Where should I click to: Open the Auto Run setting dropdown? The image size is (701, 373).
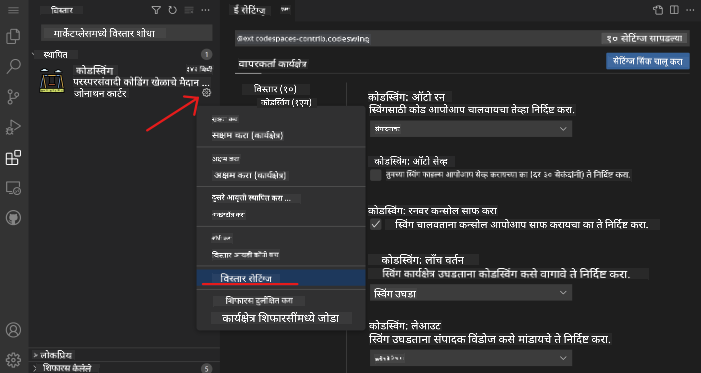click(x=471, y=129)
